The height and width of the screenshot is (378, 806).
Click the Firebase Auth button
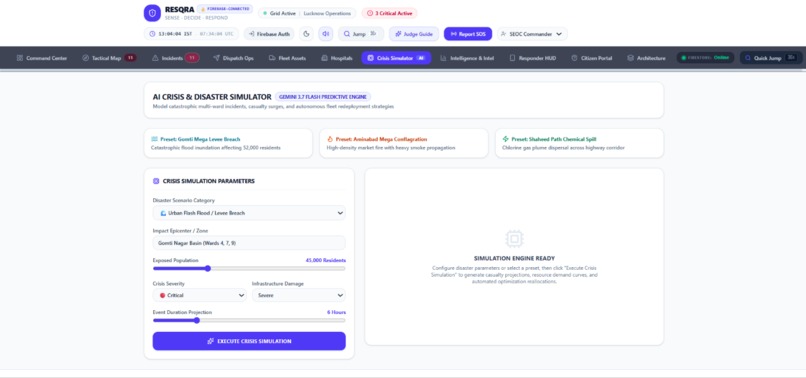click(269, 34)
